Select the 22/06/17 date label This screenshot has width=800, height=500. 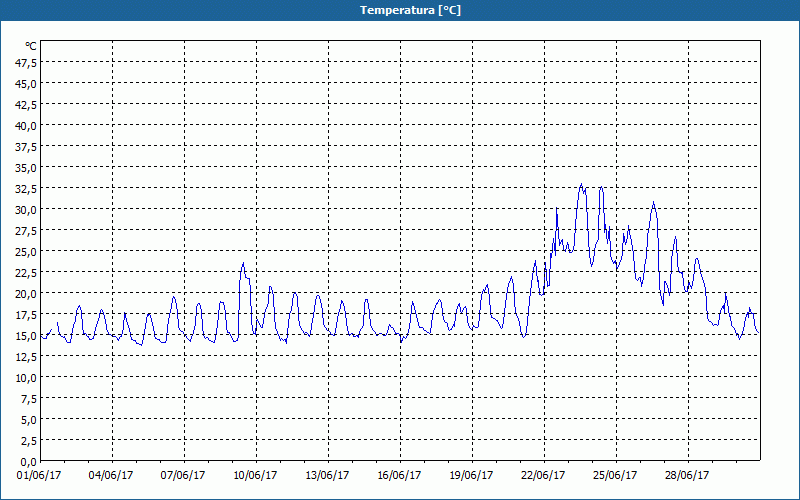tap(543, 476)
